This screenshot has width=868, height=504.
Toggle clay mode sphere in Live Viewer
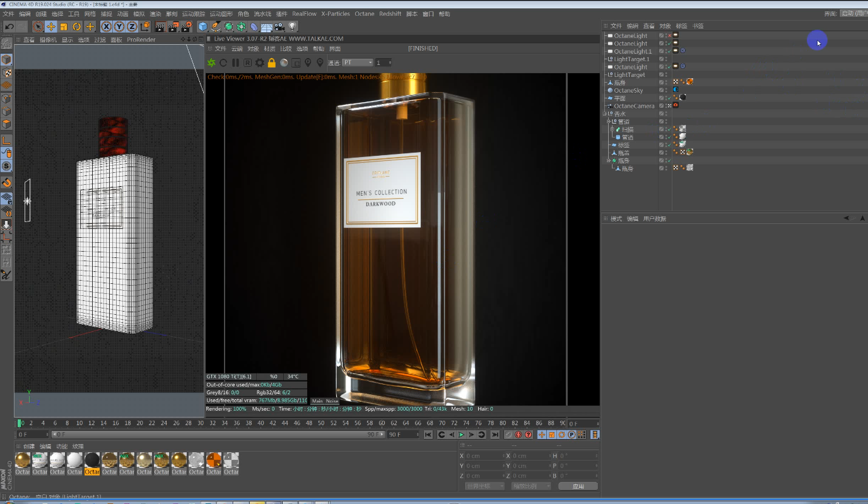(x=284, y=62)
